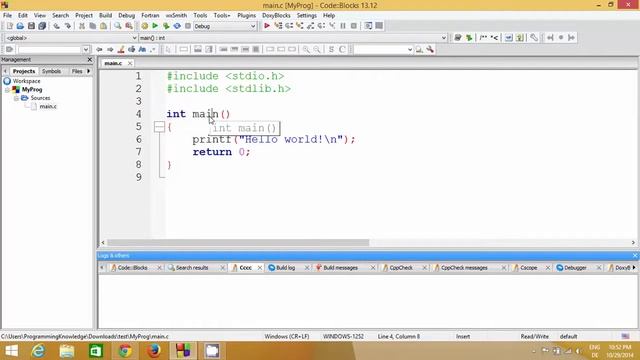This screenshot has width=640, height=360.
Task: Switch to the Build log tab
Action: coord(285,268)
